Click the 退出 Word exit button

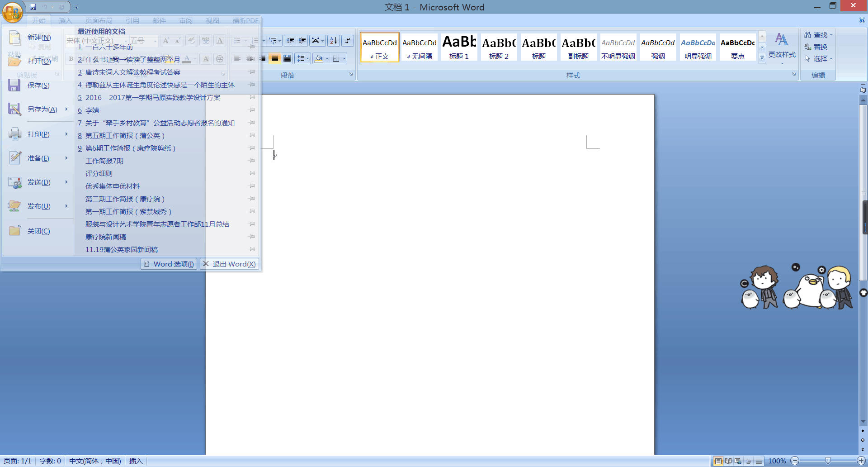pos(229,264)
